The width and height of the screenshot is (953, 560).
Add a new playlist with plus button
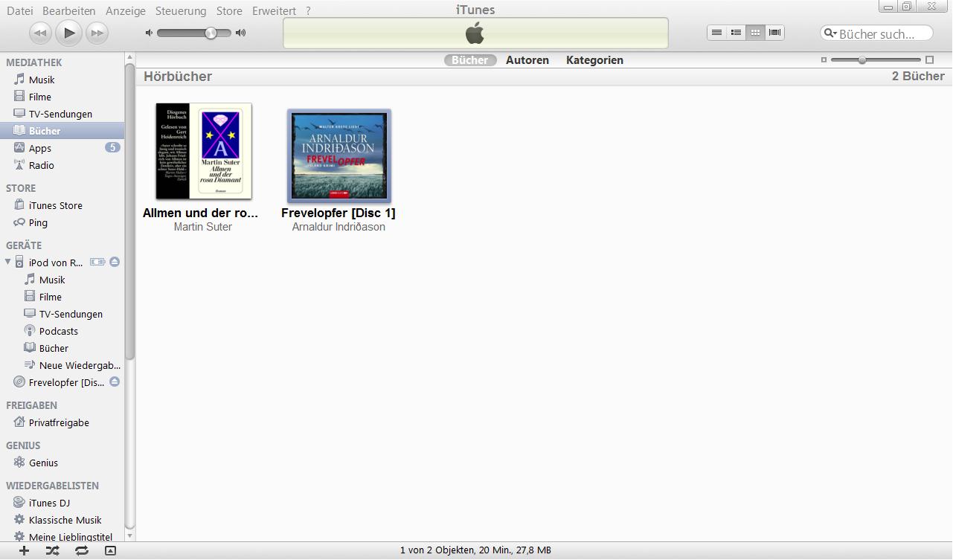(24, 550)
